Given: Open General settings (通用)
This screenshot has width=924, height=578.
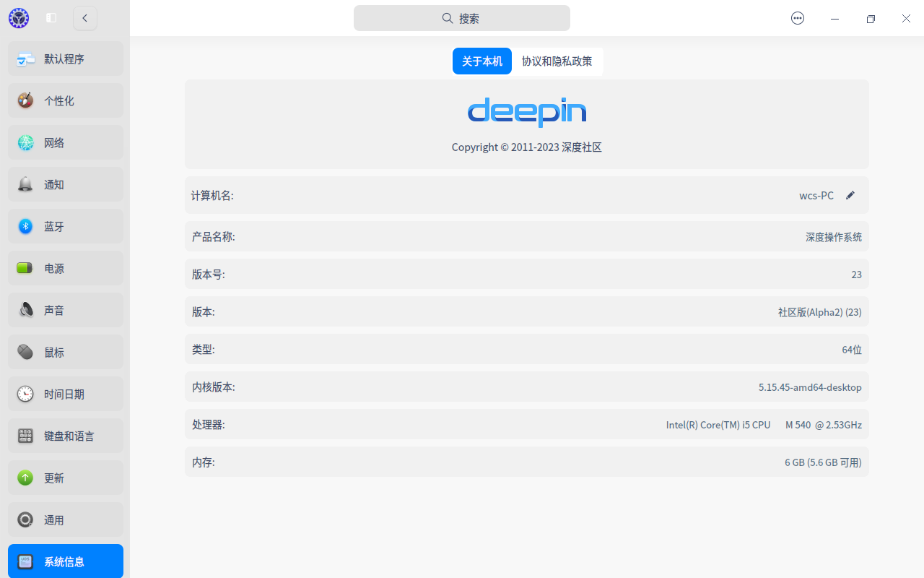Looking at the screenshot, I should (65, 519).
